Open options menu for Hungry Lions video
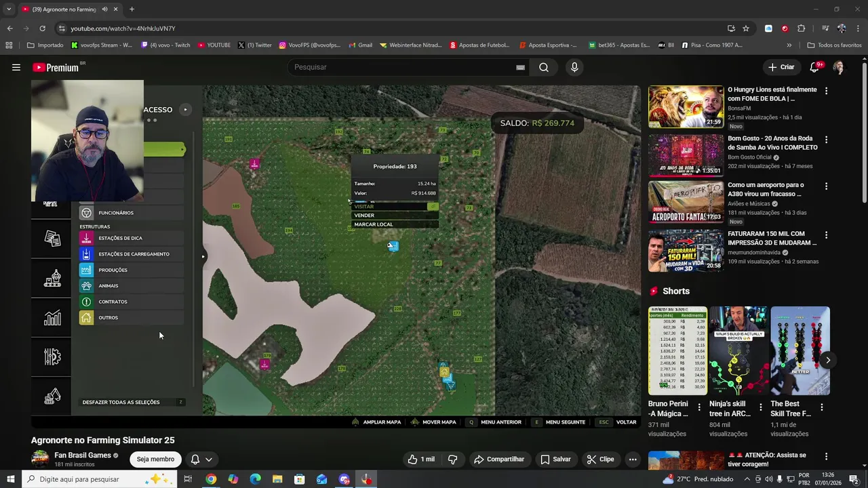This screenshot has height=488, width=868. [826, 90]
